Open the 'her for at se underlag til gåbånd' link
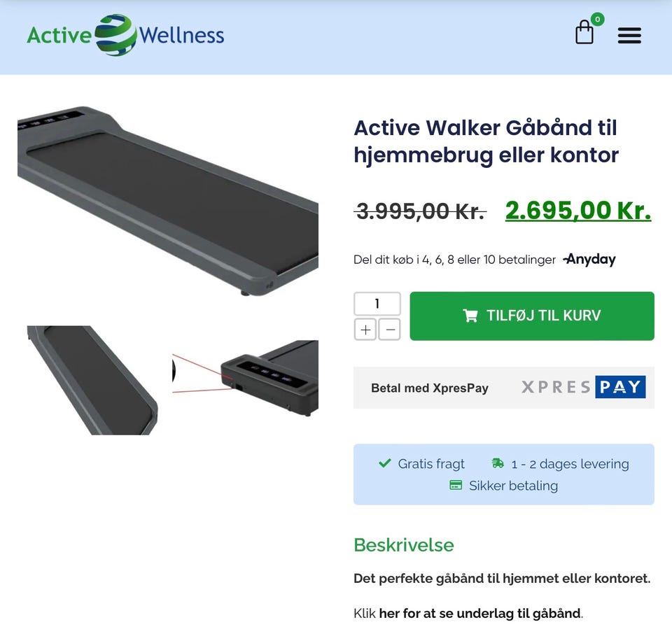 (480, 613)
